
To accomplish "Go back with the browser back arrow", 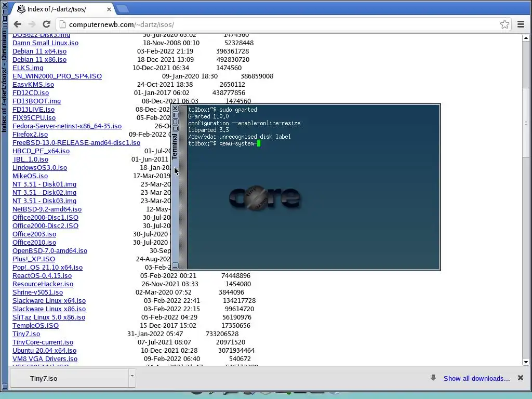I will (x=17, y=24).
